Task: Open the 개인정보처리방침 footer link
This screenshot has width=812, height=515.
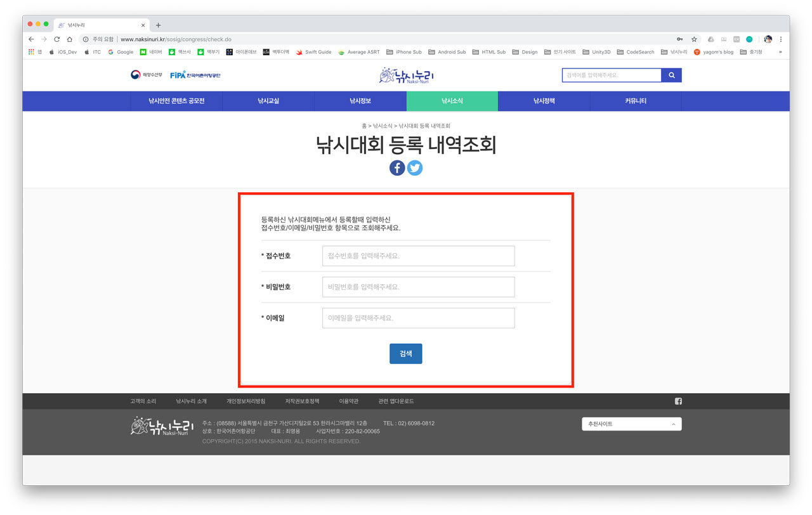Action: tap(246, 401)
